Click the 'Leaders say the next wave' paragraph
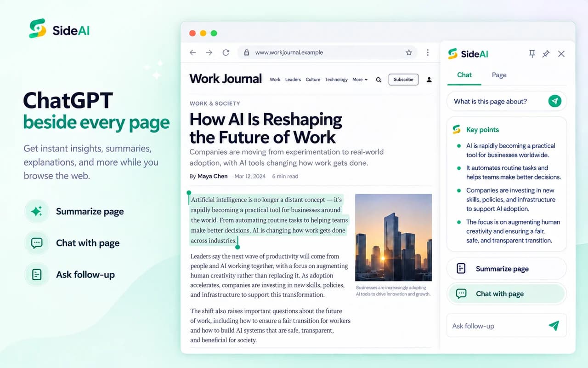The width and height of the screenshot is (588, 368). coord(269,276)
